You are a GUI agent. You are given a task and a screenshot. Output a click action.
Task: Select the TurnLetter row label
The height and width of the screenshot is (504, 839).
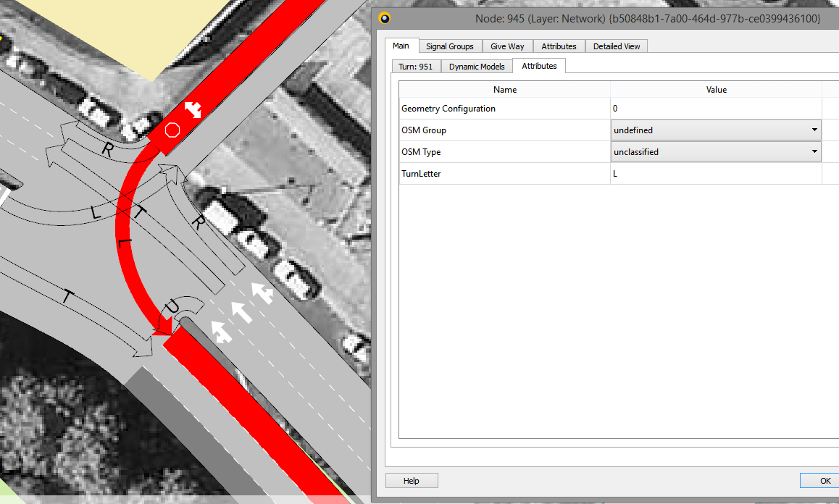pyautogui.click(x=421, y=174)
